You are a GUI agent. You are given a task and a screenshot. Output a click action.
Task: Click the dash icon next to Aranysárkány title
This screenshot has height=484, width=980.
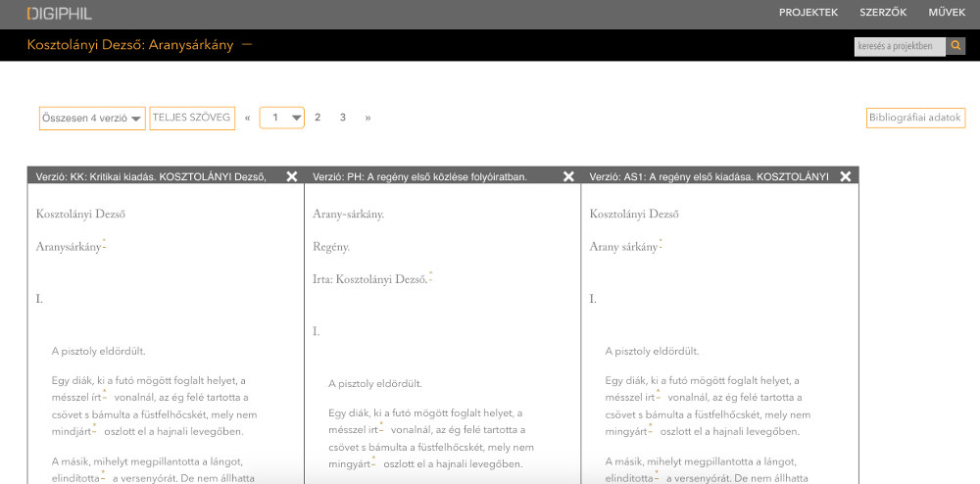pyautogui.click(x=246, y=45)
